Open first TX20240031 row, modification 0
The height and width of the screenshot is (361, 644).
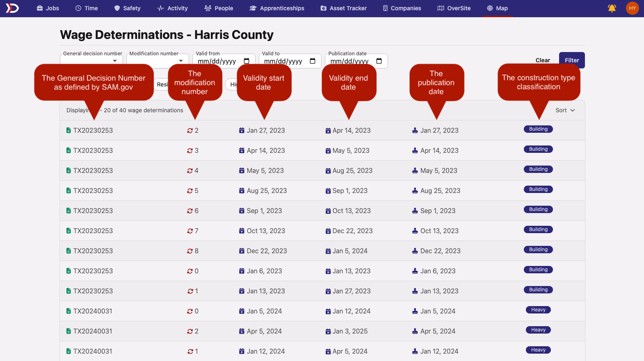(93, 311)
